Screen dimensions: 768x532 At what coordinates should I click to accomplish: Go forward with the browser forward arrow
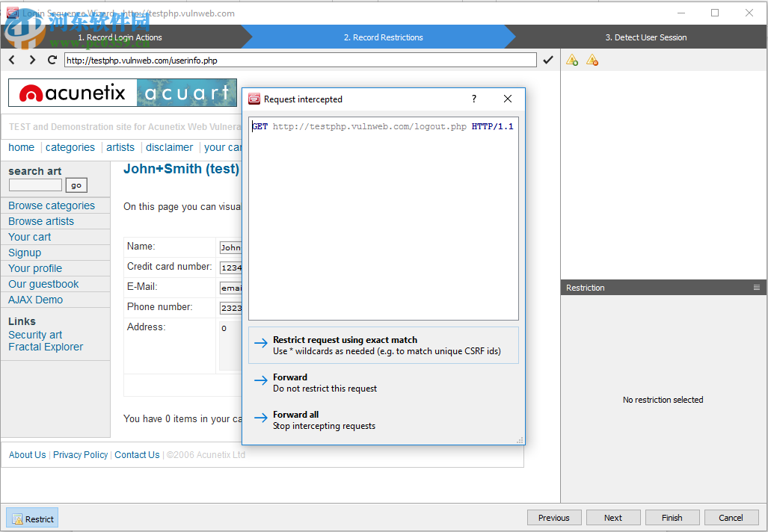tap(32, 60)
